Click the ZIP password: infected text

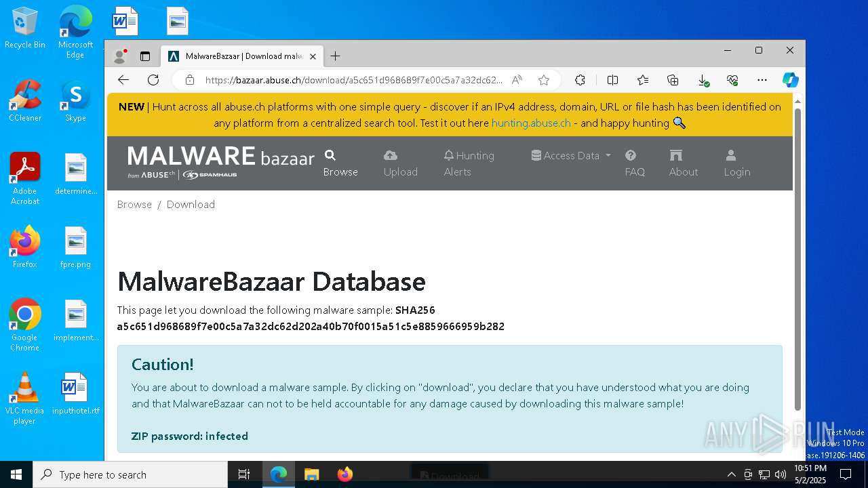pos(189,436)
